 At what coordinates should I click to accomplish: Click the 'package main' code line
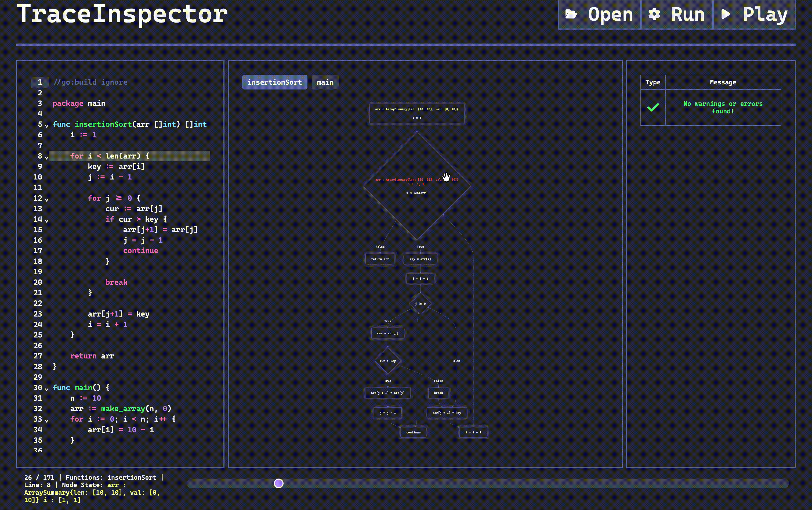[79, 103]
